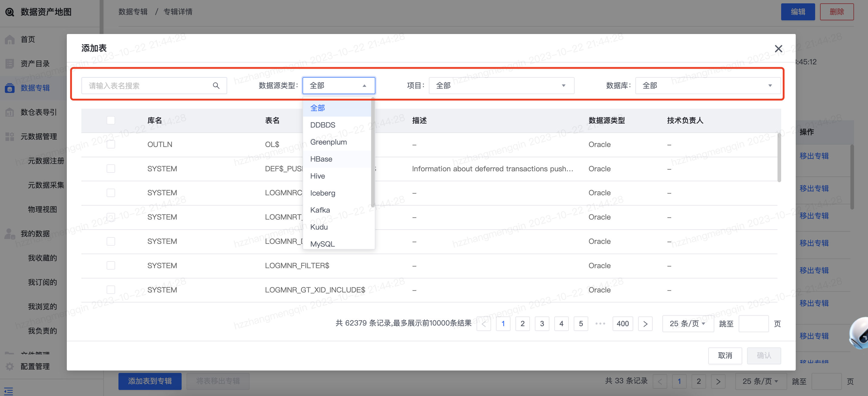Select Greenplum data source type

click(337, 142)
